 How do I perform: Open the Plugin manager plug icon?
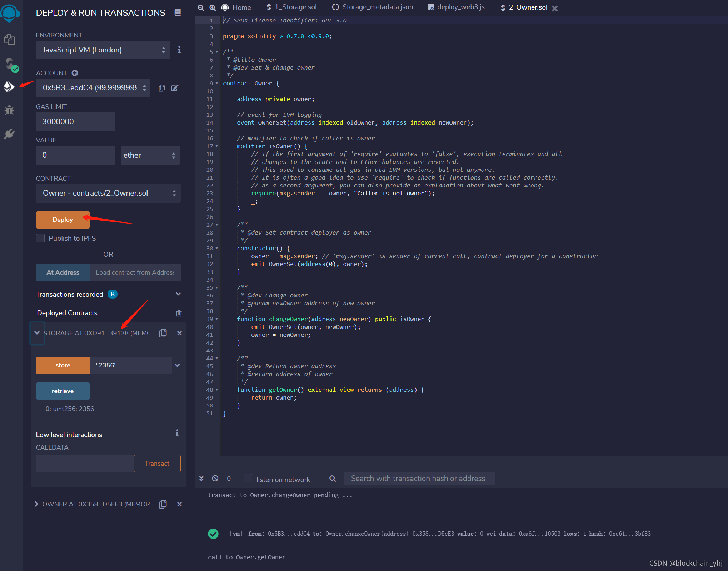click(9, 134)
